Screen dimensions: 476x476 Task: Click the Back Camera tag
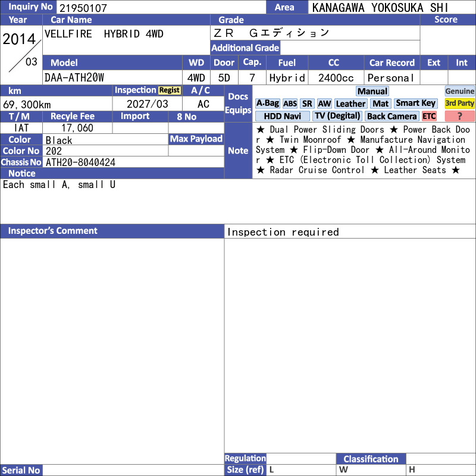pos(392,116)
